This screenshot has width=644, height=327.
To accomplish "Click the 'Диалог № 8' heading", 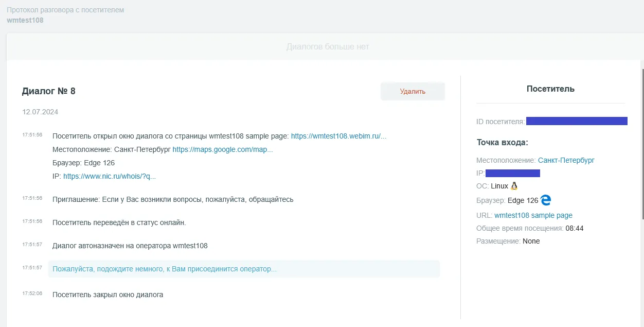I will [49, 91].
